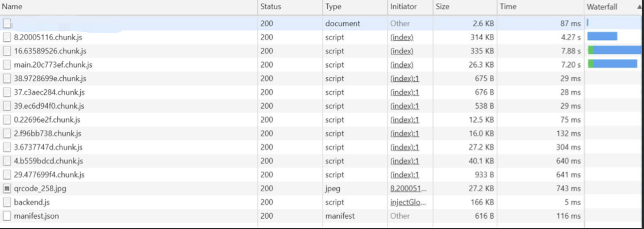Screen dimensions: 644x229
Task: Click file icon next to 8.20005116.chunk.js
Action: point(7,37)
